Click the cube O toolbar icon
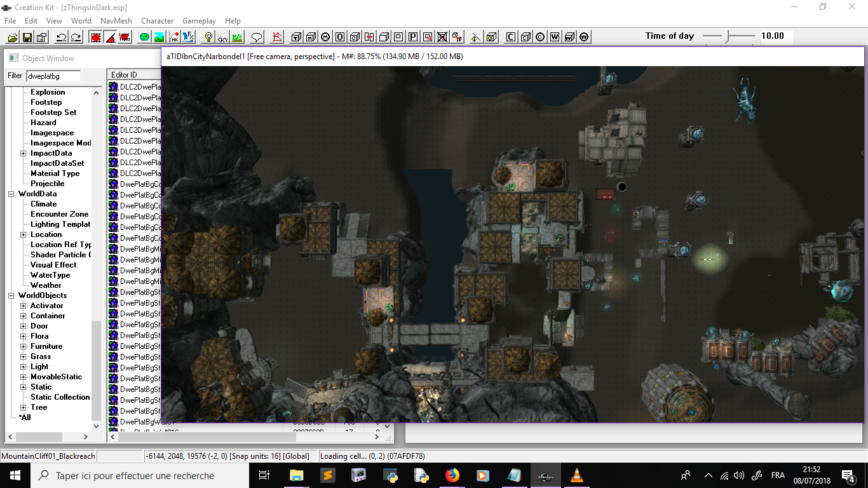The width and height of the screenshot is (868, 488). tap(355, 37)
